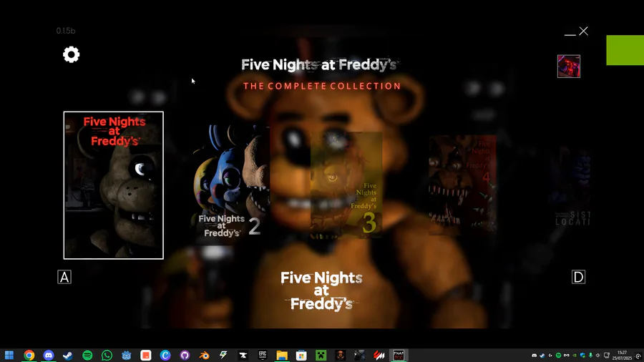Viewport: 644px width, 362px height.
Task: Select the Five Nights at Freddy's 2 cover
Action: [x=231, y=185]
